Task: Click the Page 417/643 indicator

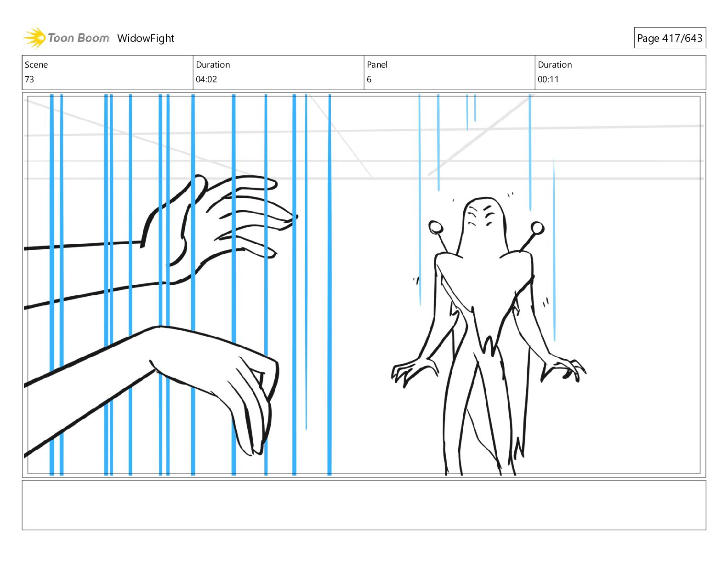Action: (670, 38)
